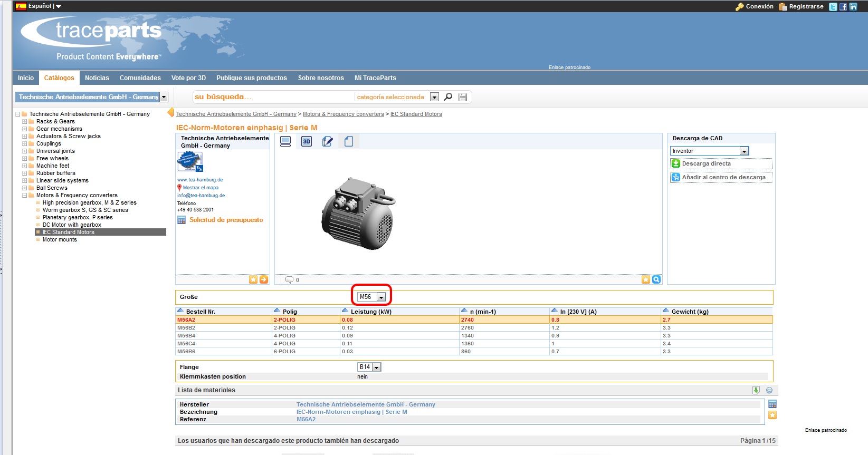Click Añadir al centro de descarga
Image resolution: width=868 pixels, height=455 pixels.
(721, 177)
